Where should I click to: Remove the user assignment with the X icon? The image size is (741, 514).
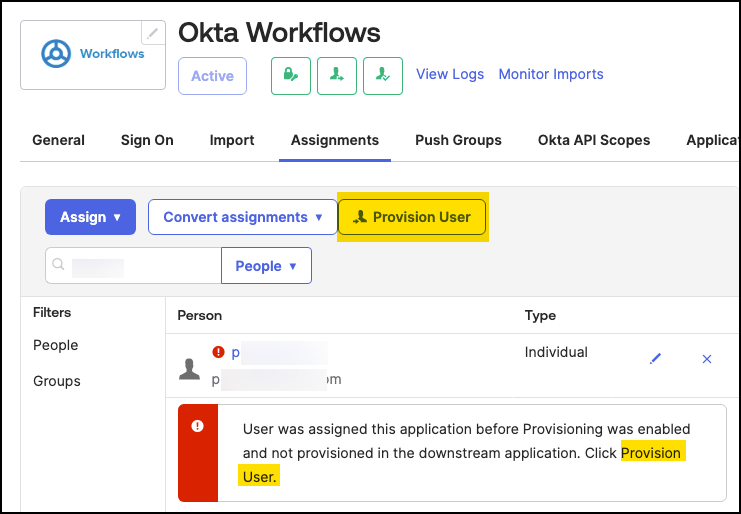point(707,358)
